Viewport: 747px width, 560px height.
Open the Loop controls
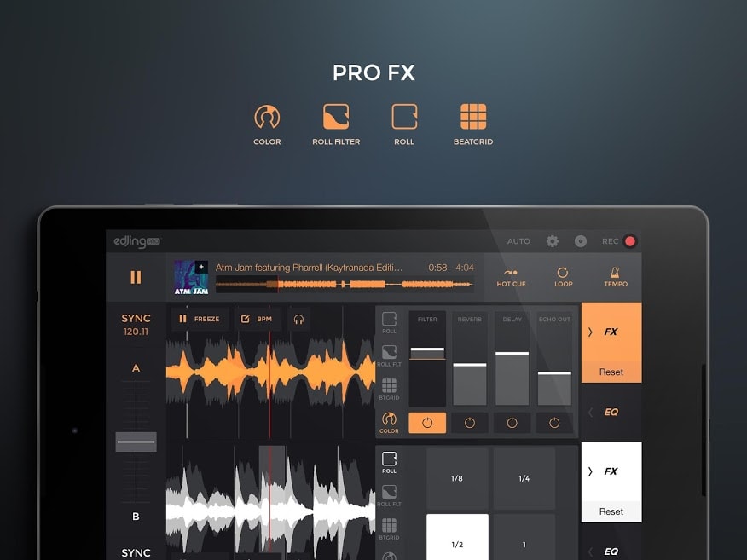pyautogui.click(x=563, y=277)
